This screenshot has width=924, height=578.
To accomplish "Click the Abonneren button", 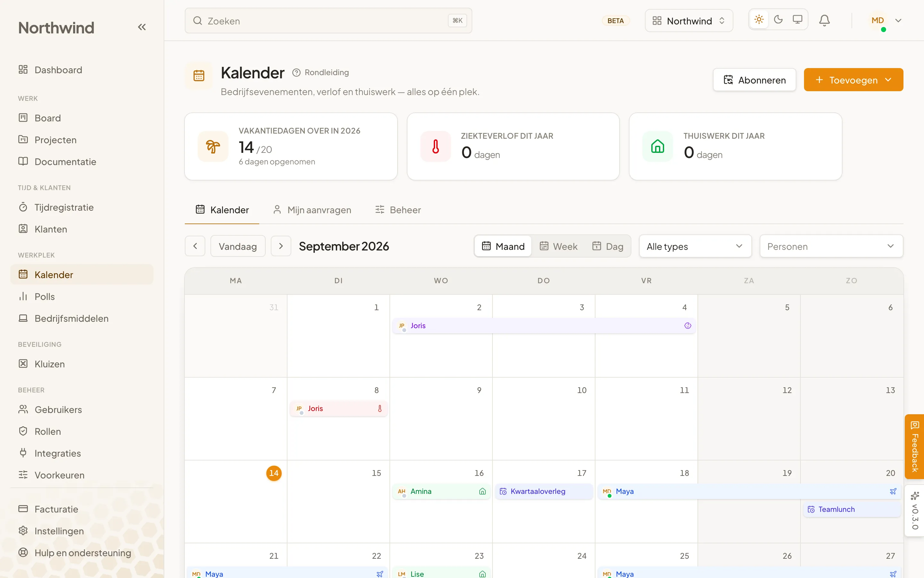I will click(755, 80).
